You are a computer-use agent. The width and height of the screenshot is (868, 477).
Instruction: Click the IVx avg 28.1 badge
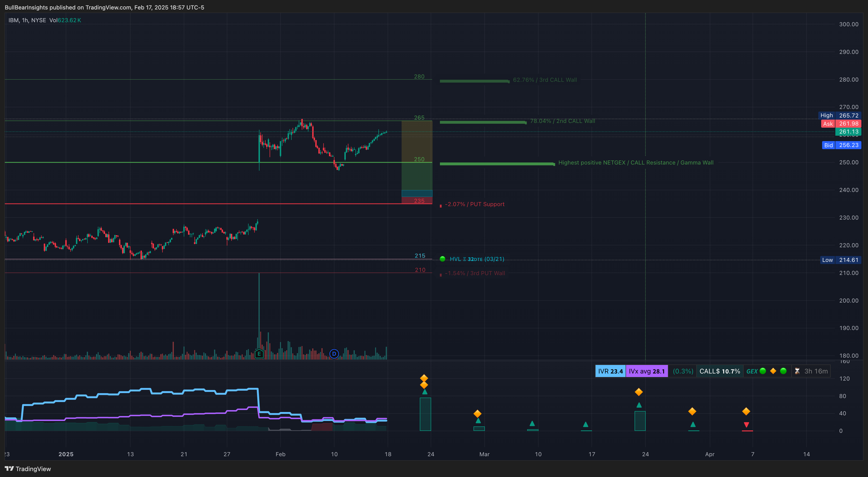pos(647,371)
